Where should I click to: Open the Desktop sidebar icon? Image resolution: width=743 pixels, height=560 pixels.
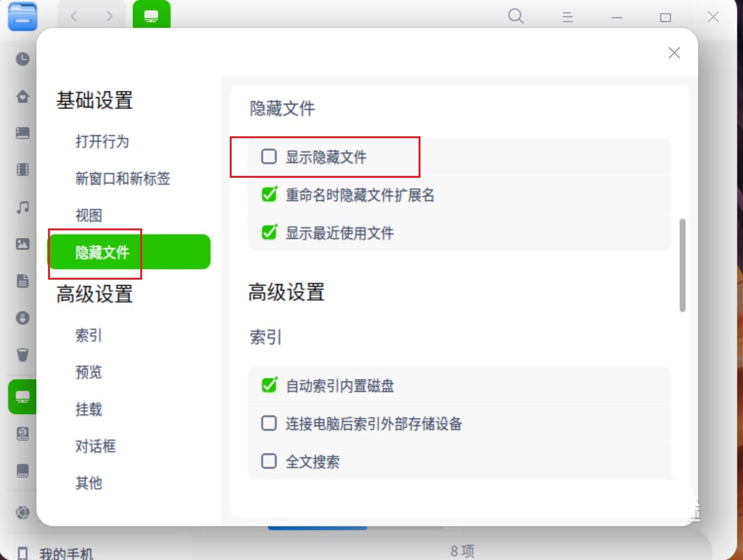(22, 133)
